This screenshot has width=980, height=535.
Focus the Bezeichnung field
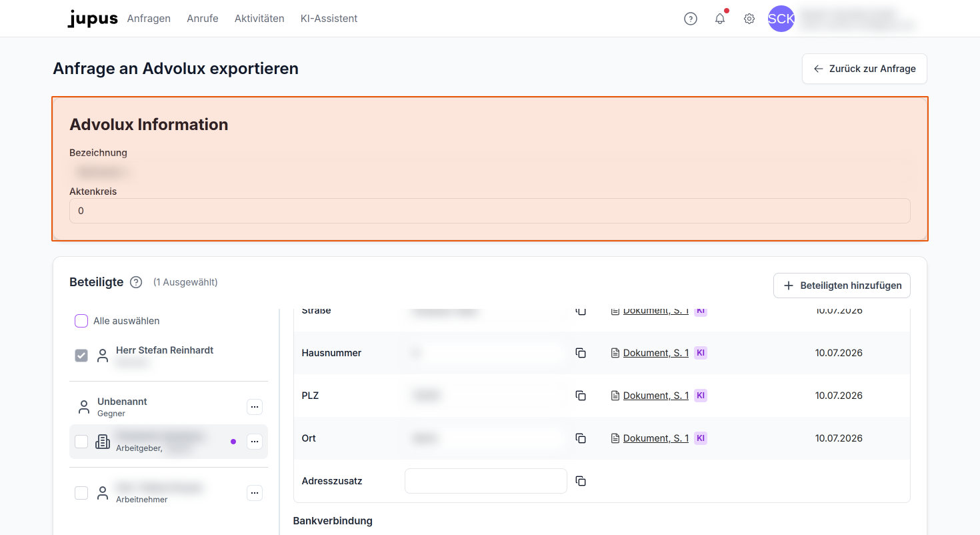[490, 172]
